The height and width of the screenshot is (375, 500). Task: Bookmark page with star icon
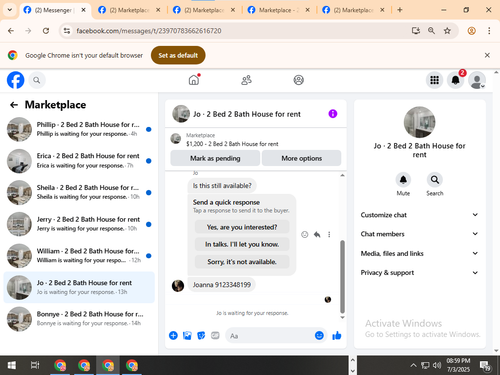(x=447, y=31)
